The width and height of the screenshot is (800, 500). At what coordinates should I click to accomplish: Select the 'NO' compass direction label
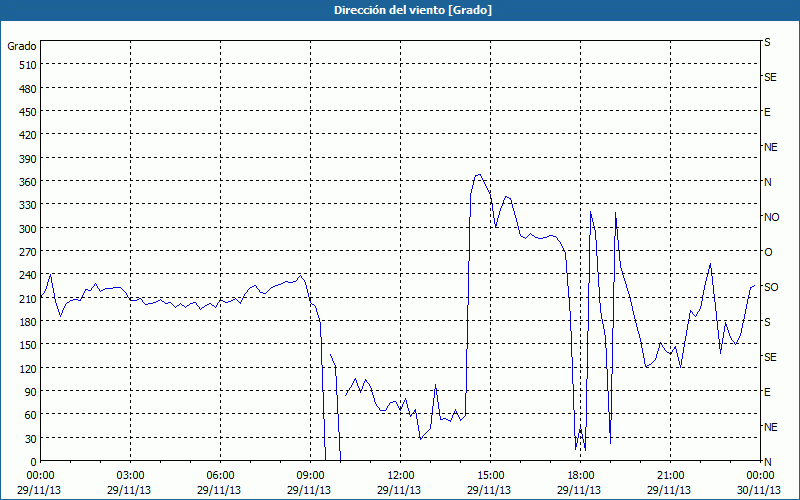tap(771, 217)
